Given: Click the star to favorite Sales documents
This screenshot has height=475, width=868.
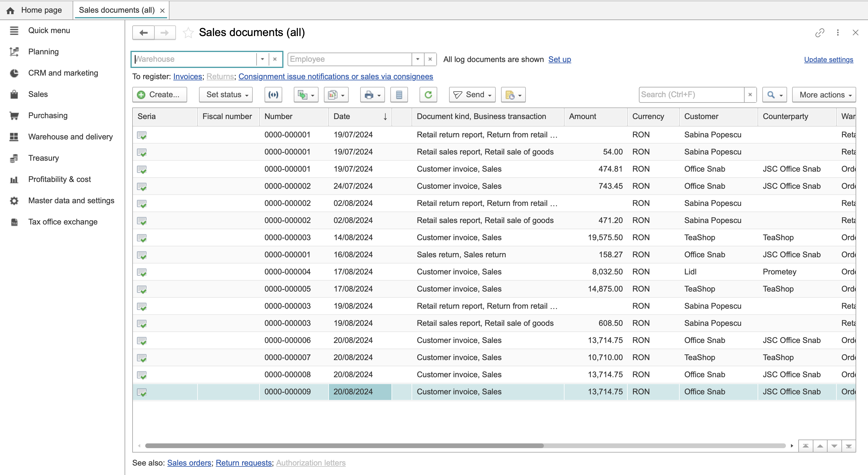Looking at the screenshot, I should click(x=188, y=32).
